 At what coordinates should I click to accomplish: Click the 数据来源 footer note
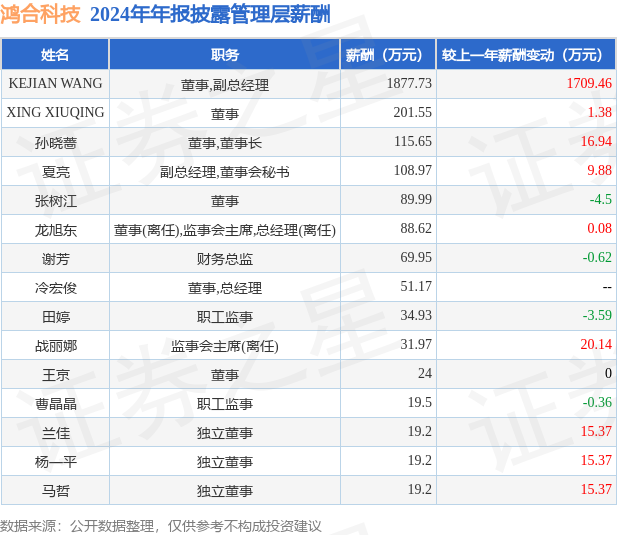[x=161, y=526]
